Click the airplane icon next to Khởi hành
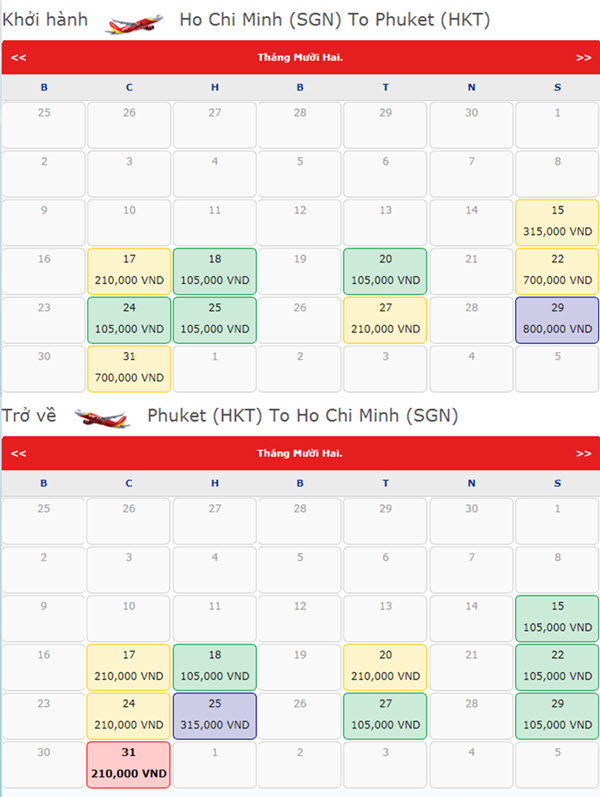This screenshot has height=797, width=600. tap(135, 21)
